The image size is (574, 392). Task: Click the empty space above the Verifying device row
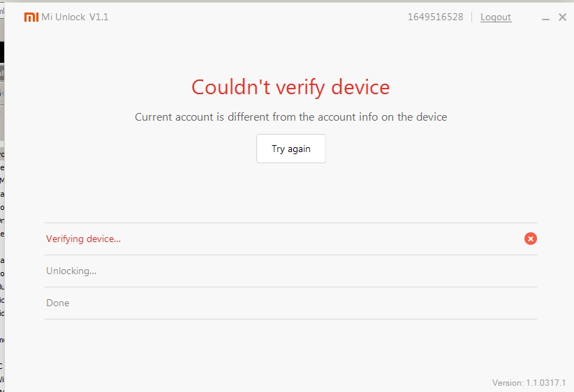point(290,195)
